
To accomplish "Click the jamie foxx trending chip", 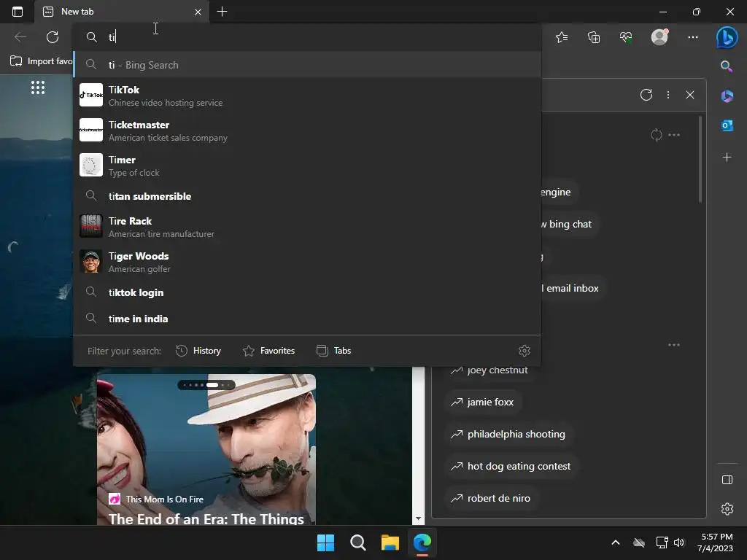I will (483, 402).
